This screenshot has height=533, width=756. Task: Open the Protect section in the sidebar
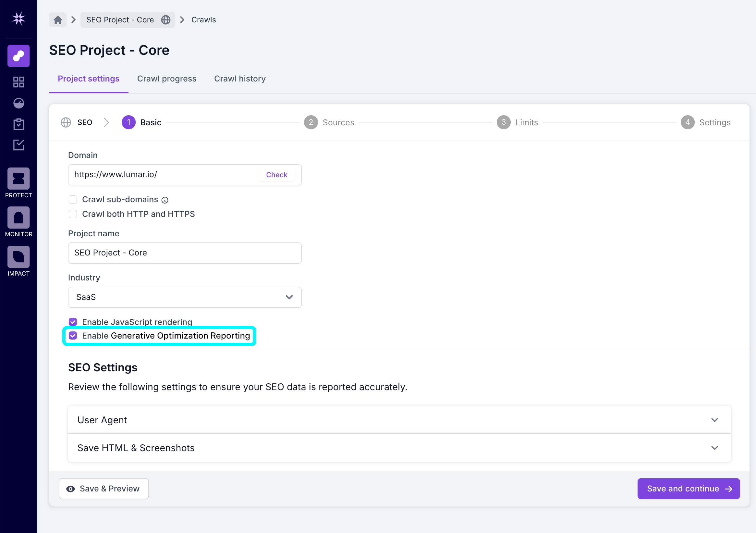click(18, 179)
